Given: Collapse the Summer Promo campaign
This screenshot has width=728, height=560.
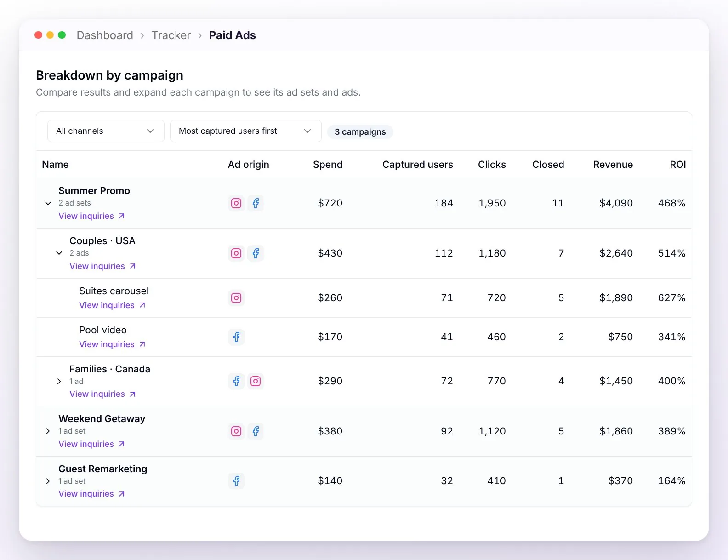Looking at the screenshot, I should [x=48, y=203].
